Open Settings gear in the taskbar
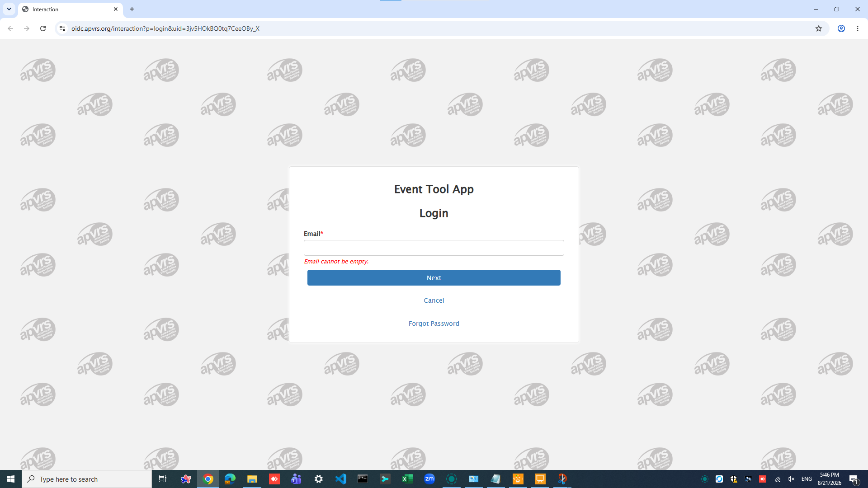The height and width of the screenshot is (488, 868). click(319, 479)
